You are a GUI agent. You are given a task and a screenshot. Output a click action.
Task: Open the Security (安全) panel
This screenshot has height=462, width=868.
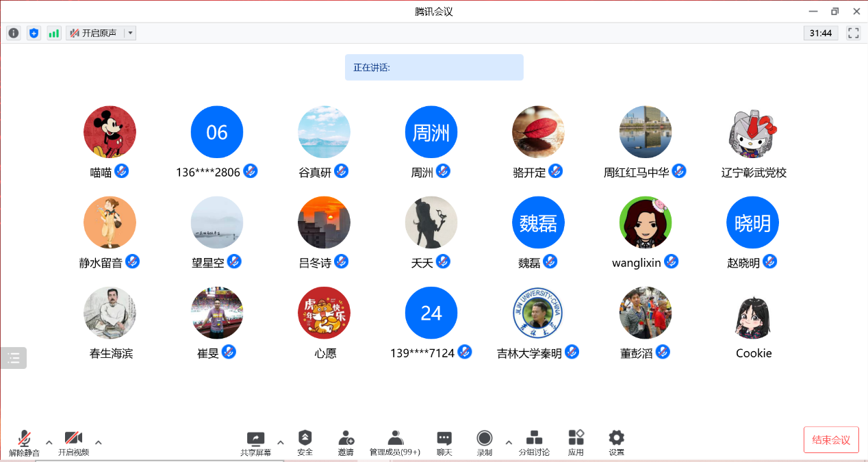point(305,442)
